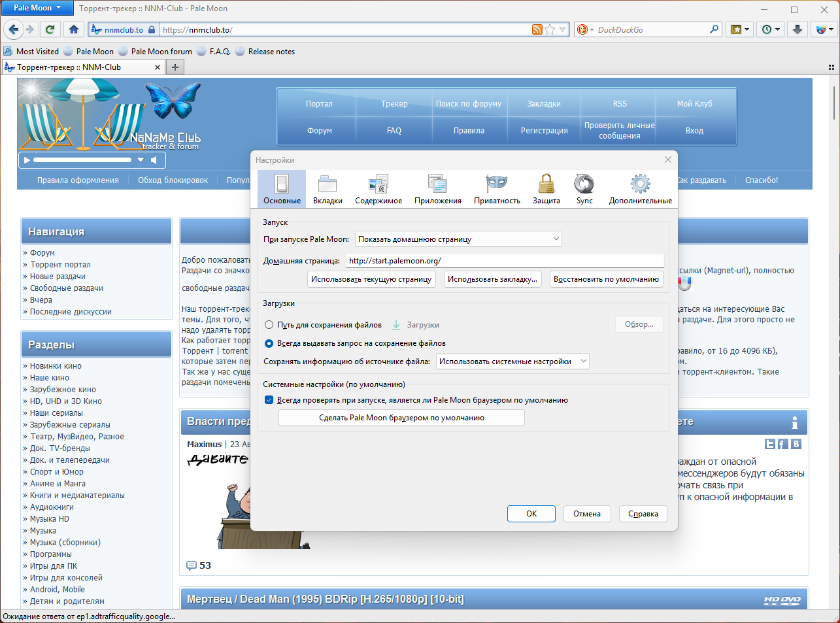Open a new tab with plus button
The height and width of the screenshot is (623, 840).
click(175, 67)
